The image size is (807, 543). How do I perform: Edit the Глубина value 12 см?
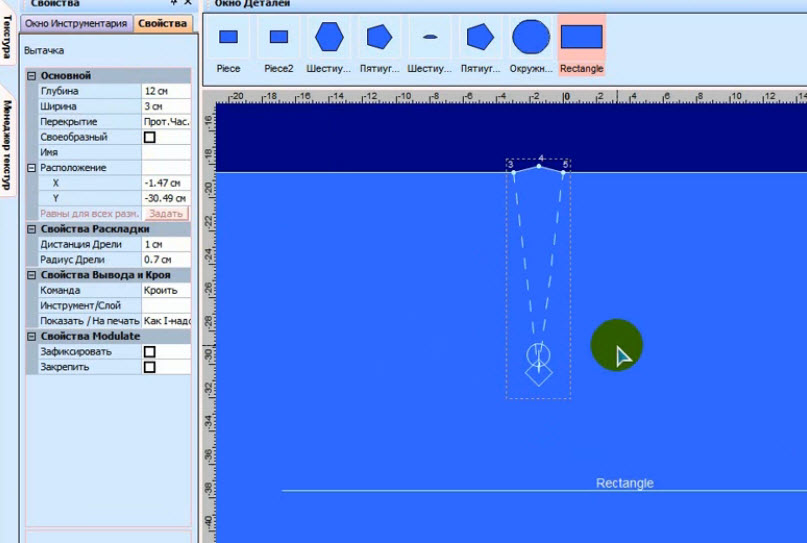click(166, 91)
